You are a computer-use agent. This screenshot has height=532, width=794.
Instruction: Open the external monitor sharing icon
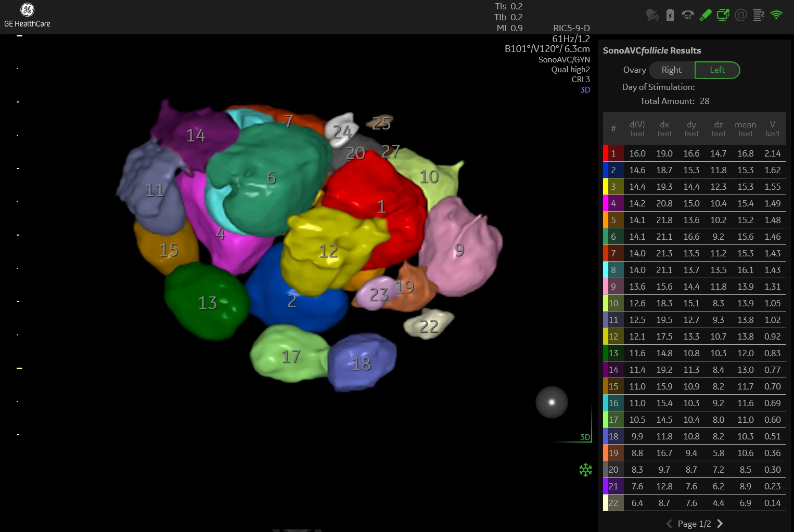click(723, 15)
